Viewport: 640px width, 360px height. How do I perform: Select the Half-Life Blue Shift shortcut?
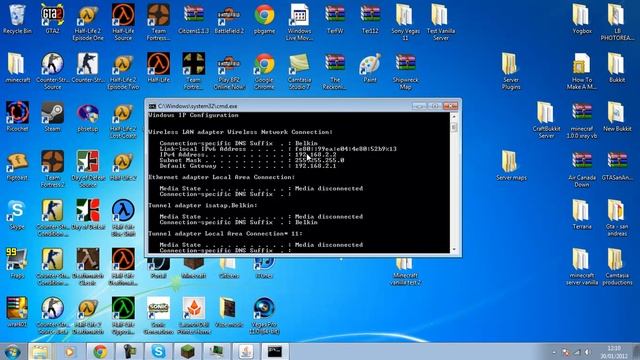(x=123, y=219)
